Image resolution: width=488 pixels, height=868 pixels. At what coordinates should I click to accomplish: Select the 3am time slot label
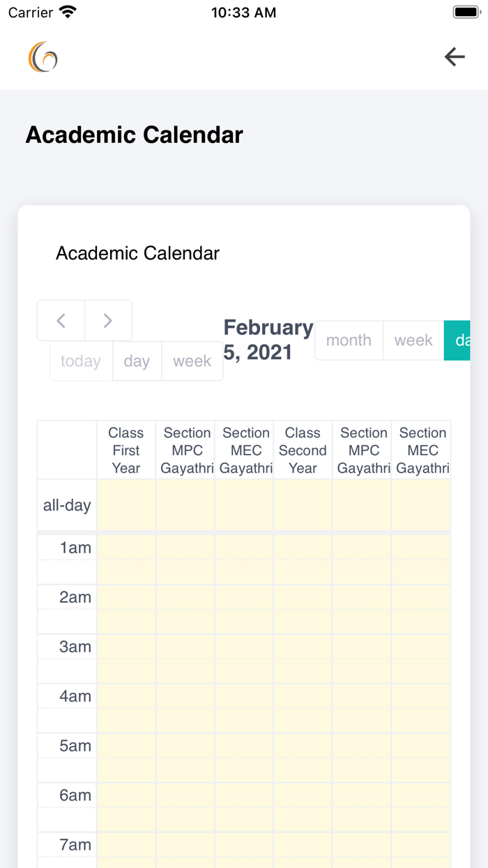pyautogui.click(x=75, y=647)
